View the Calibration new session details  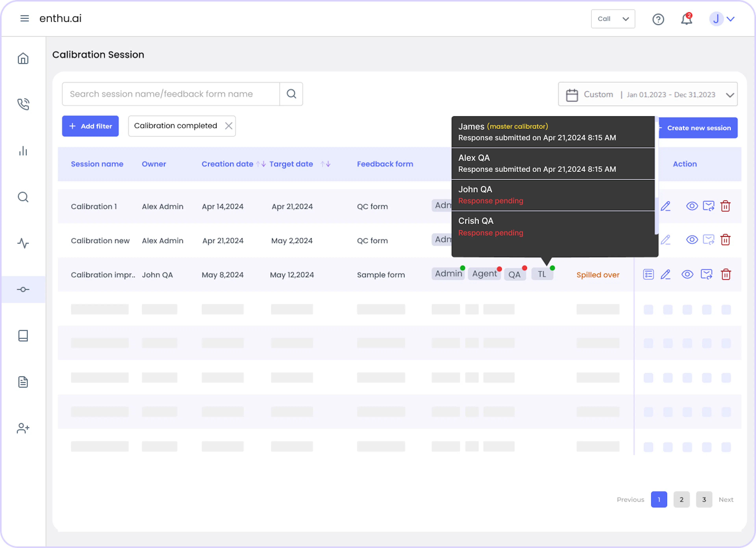point(692,240)
